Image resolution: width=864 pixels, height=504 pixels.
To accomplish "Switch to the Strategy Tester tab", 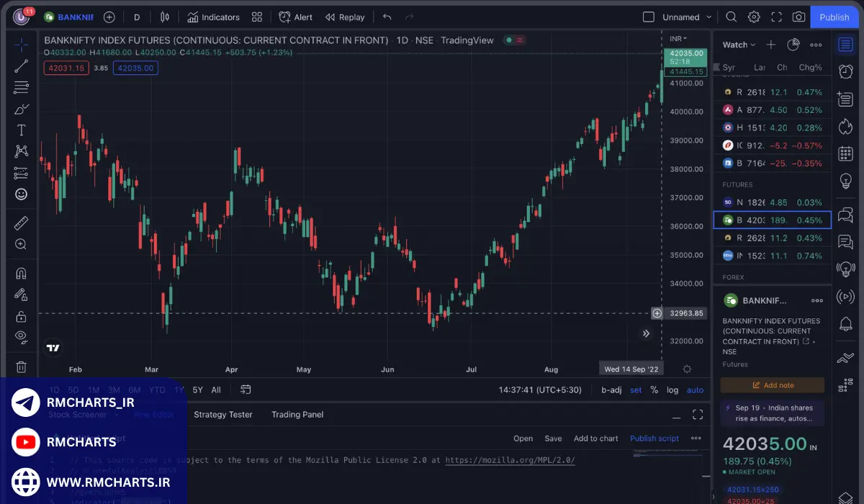I will pos(223,414).
